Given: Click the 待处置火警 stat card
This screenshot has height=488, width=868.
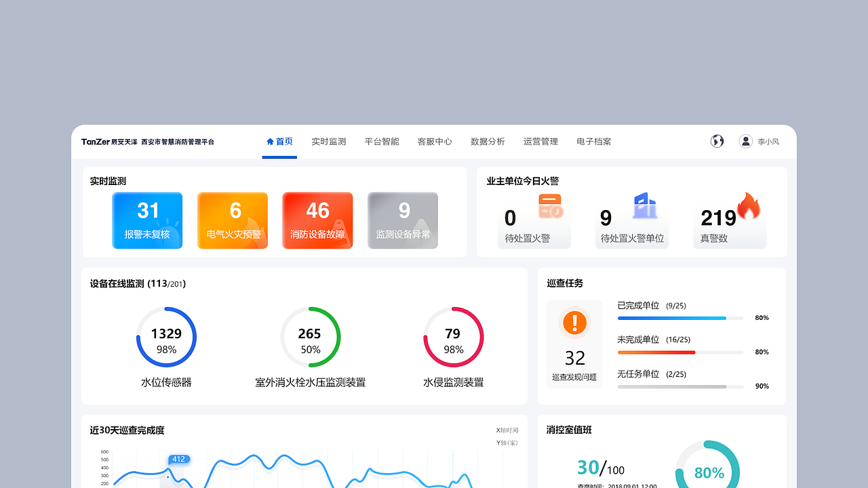Looking at the screenshot, I should (534, 226).
